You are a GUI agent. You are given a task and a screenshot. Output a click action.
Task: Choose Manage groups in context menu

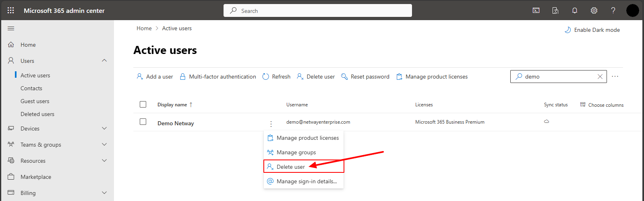point(296,152)
